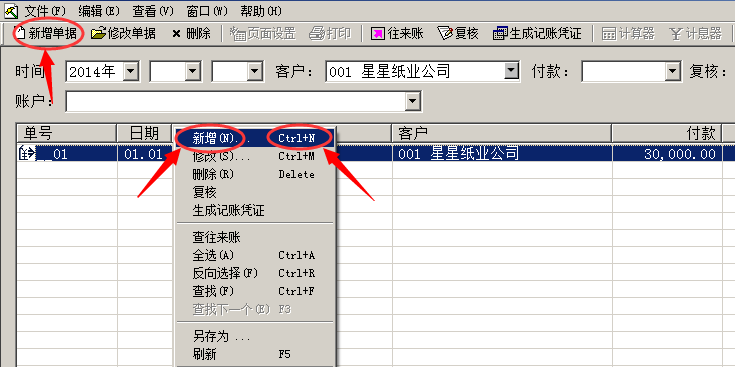The height and width of the screenshot is (367, 735).
Task: Click the application icon in menu bar
Action: click(10, 10)
